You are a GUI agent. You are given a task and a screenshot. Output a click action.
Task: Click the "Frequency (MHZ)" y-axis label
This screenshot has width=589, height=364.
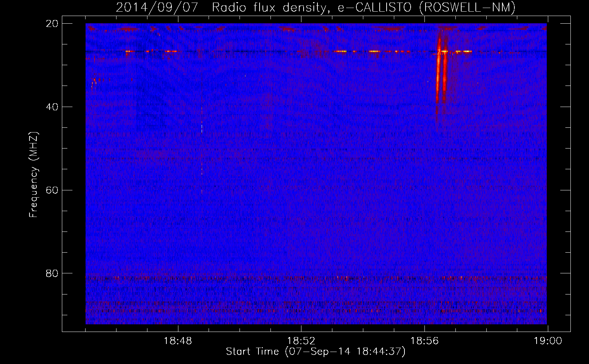coord(33,175)
